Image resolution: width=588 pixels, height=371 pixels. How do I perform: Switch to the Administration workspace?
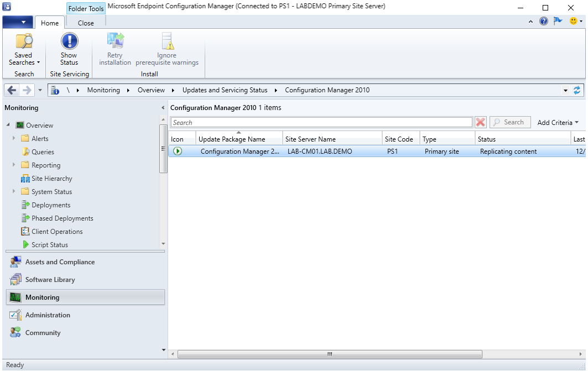pos(48,315)
